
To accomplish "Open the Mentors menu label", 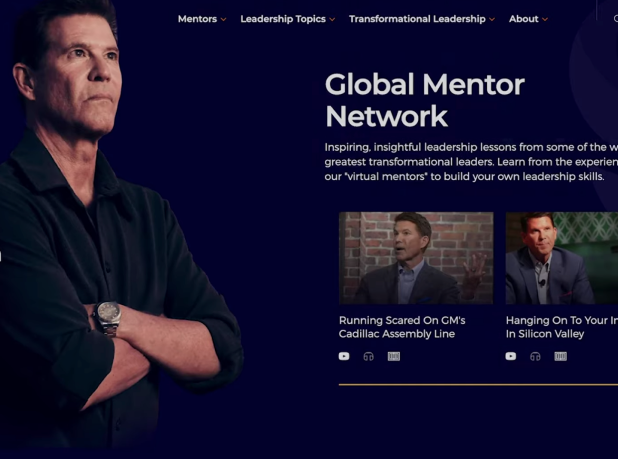I will coord(197,19).
